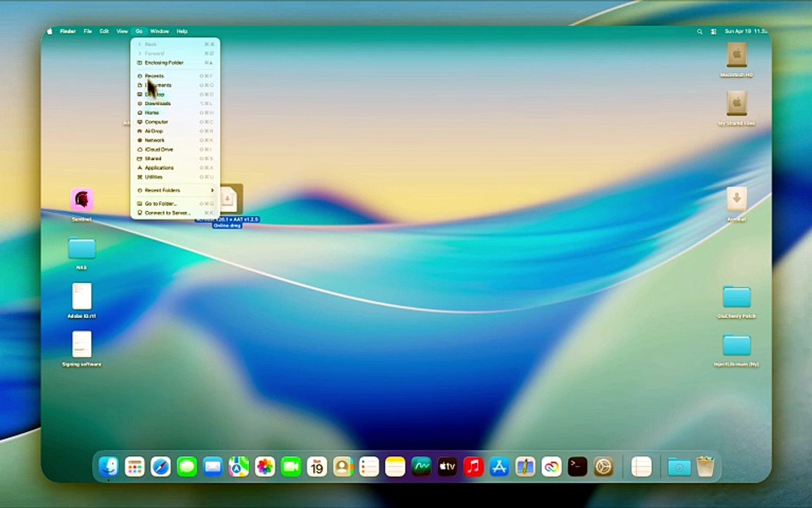
Task: Open the App Store in the dock
Action: coord(499,466)
